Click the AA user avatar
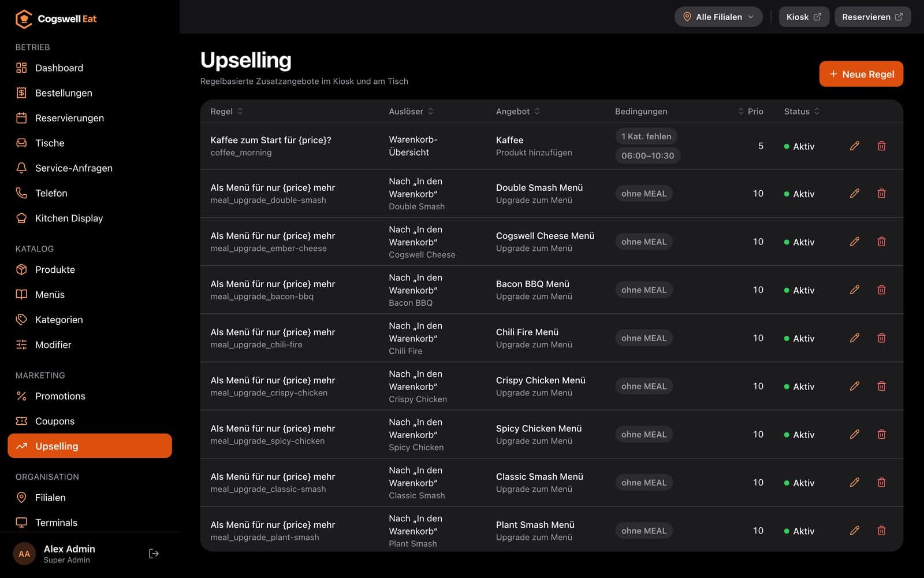The width and height of the screenshot is (924, 578). (24, 554)
